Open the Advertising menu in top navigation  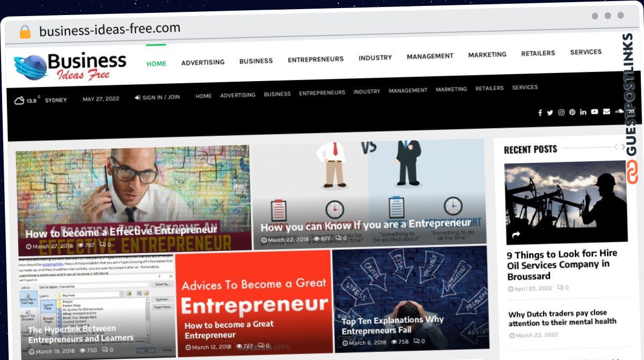click(203, 62)
